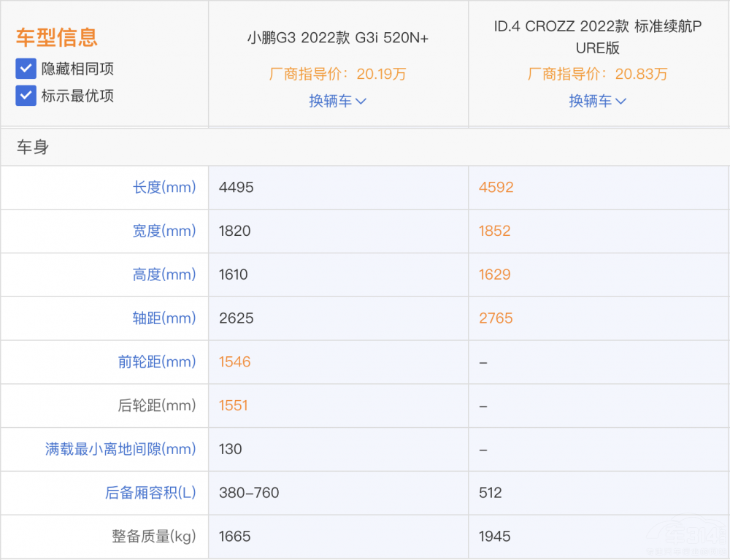The height and width of the screenshot is (560, 730).
Task: Click the 前轮距(mm) parameter label
Action: (x=157, y=362)
